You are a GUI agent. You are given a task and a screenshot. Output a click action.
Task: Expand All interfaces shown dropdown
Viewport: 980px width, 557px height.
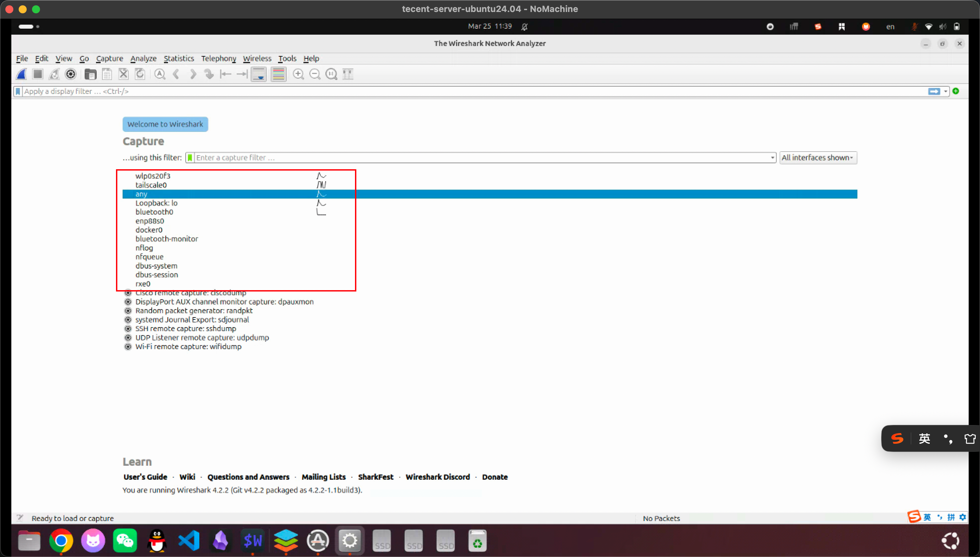pos(818,158)
